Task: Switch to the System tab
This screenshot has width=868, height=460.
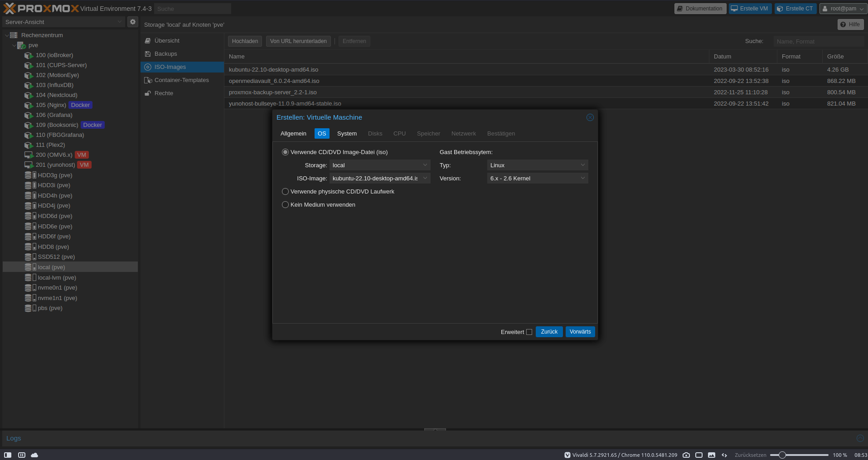Action: (x=347, y=134)
